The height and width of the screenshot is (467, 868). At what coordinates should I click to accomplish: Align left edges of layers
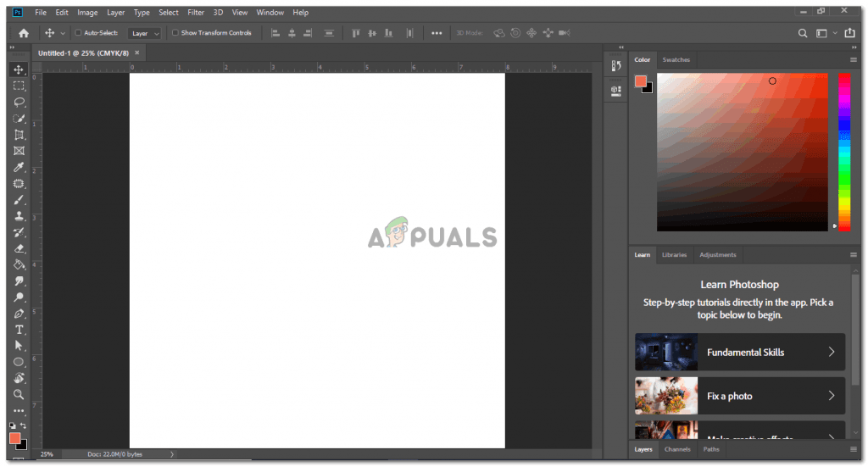[x=275, y=33]
